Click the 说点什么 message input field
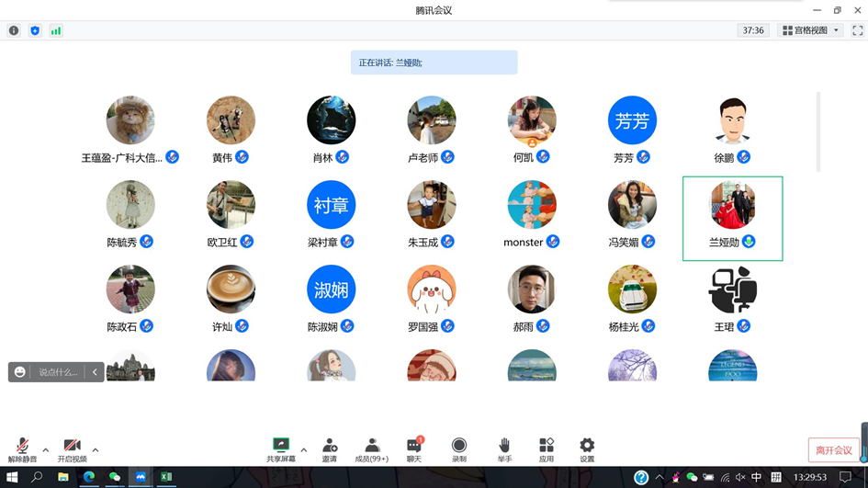This screenshot has width=868, height=488. (x=58, y=372)
